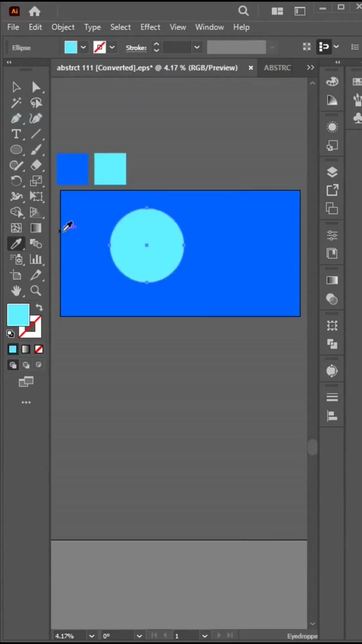This screenshot has height=644, width=362.
Task: Open the Effect menu
Action: pyautogui.click(x=150, y=27)
